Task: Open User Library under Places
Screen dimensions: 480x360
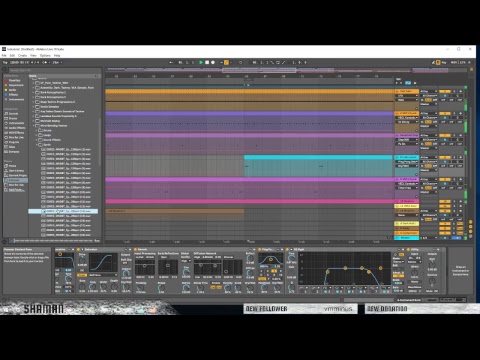Action: (x=16, y=171)
